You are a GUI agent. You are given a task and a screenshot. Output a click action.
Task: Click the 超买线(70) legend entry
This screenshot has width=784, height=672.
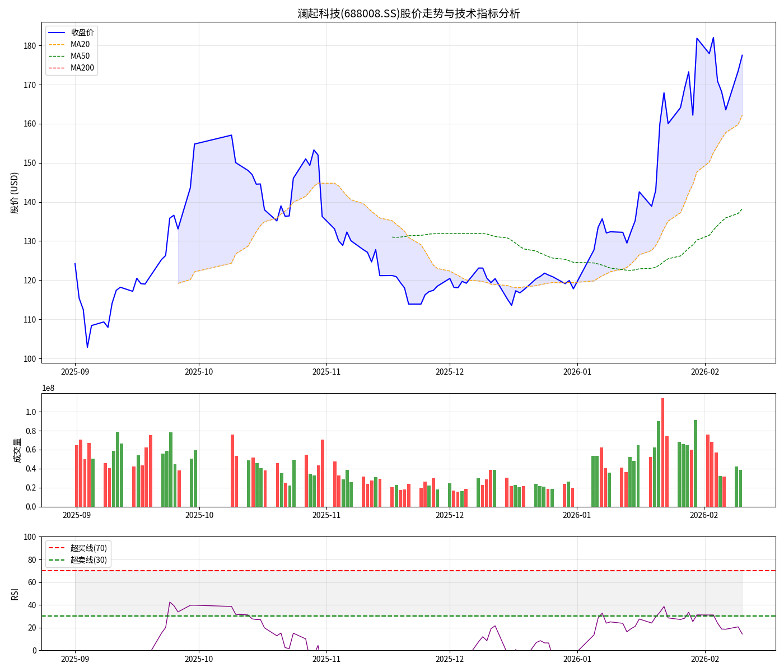coord(88,548)
